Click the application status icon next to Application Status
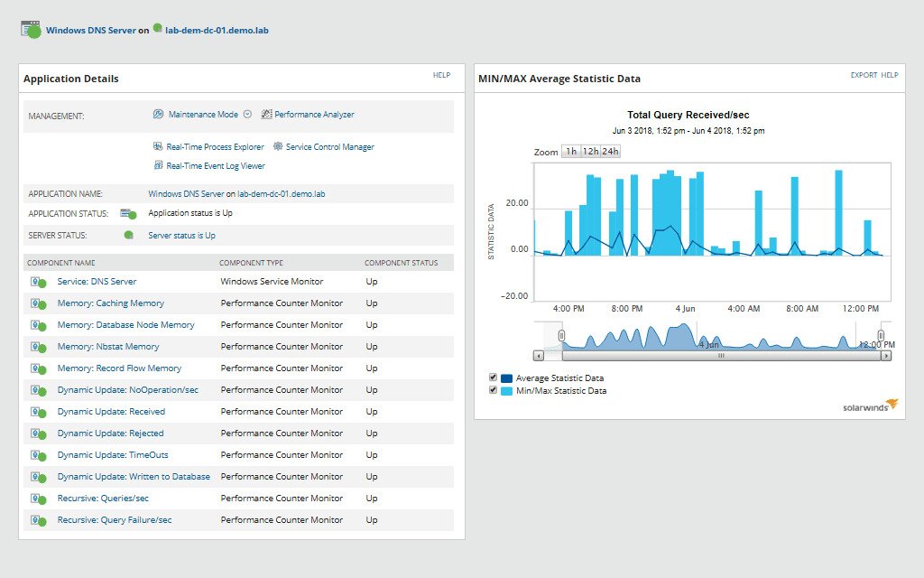This screenshot has width=924, height=578. 126,213
